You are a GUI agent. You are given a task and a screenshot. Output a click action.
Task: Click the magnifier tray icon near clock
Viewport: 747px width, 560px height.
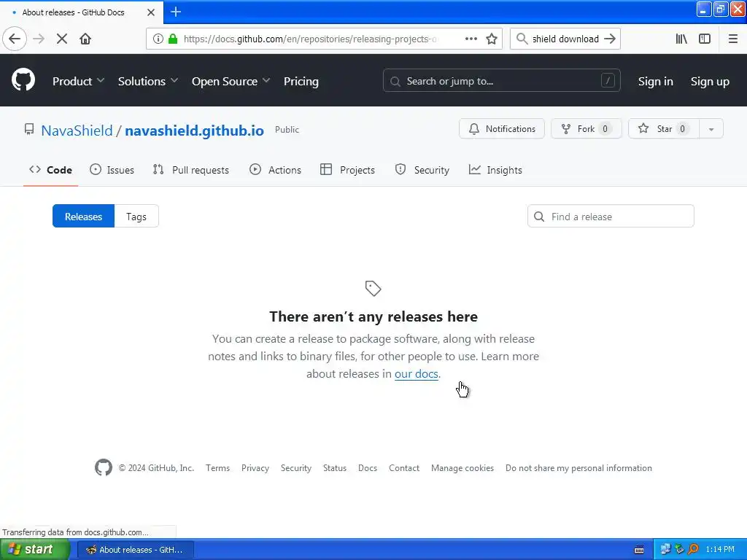(694, 550)
